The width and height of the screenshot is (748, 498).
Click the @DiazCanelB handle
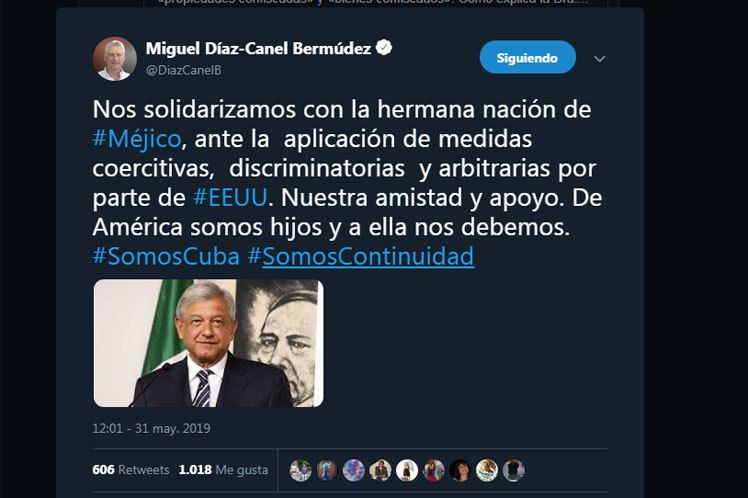click(184, 70)
